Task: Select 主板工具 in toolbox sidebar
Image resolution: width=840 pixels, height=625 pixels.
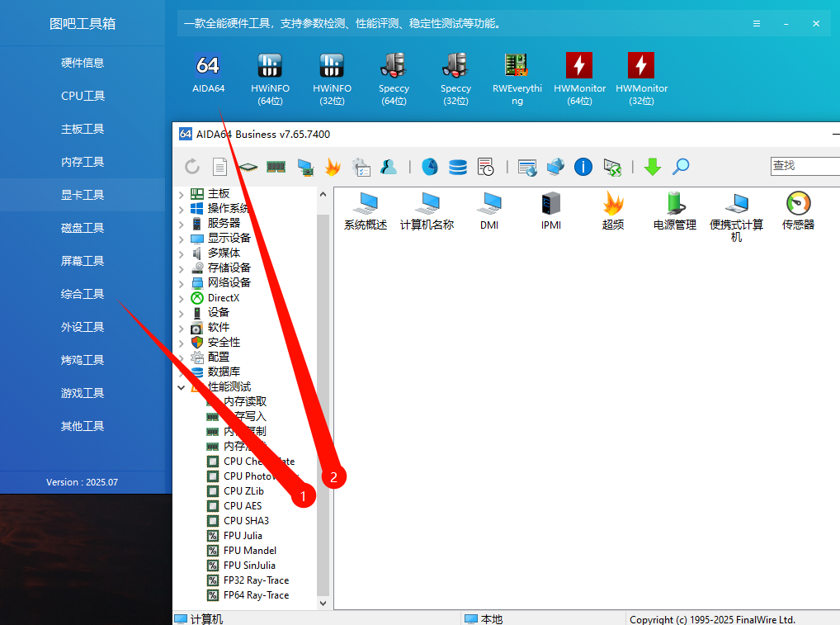Action: tap(83, 129)
